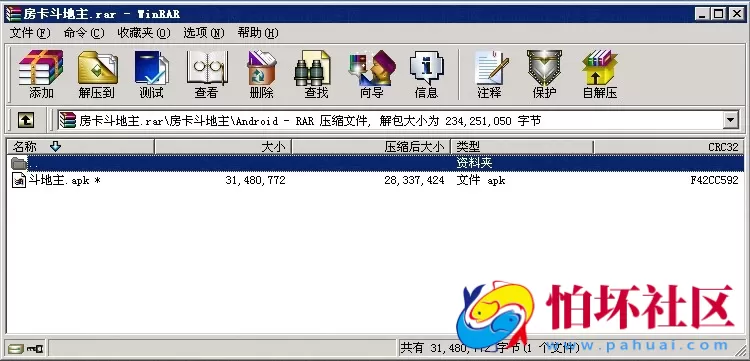The width and height of the screenshot is (750, 361).
Task: Click the drive icon in status bar
Action: point(15,348)
